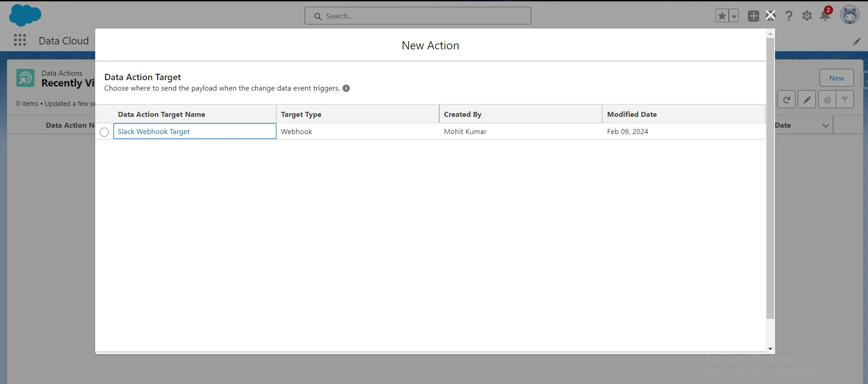Click the New button in list view
868x384 pixels.
pos(836,78)
